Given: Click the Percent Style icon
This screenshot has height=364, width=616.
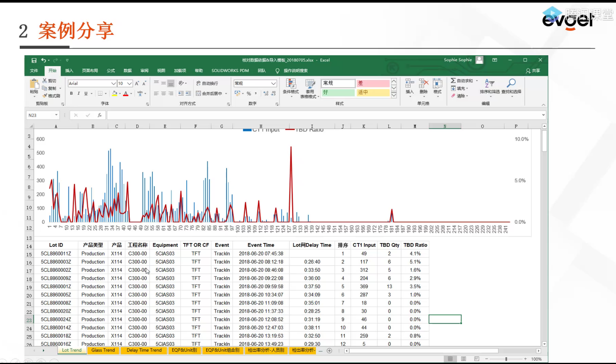Looking at the screenshot, I should 249,94.
